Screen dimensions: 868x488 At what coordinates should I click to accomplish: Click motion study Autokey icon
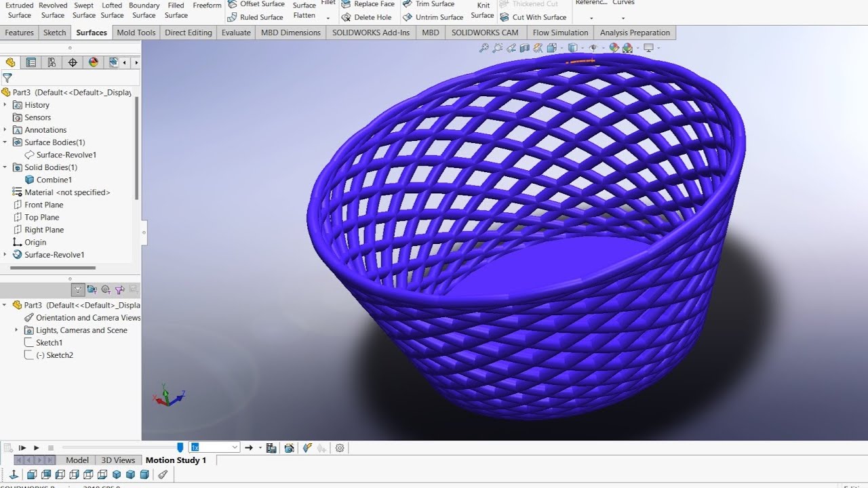point(307,448)
